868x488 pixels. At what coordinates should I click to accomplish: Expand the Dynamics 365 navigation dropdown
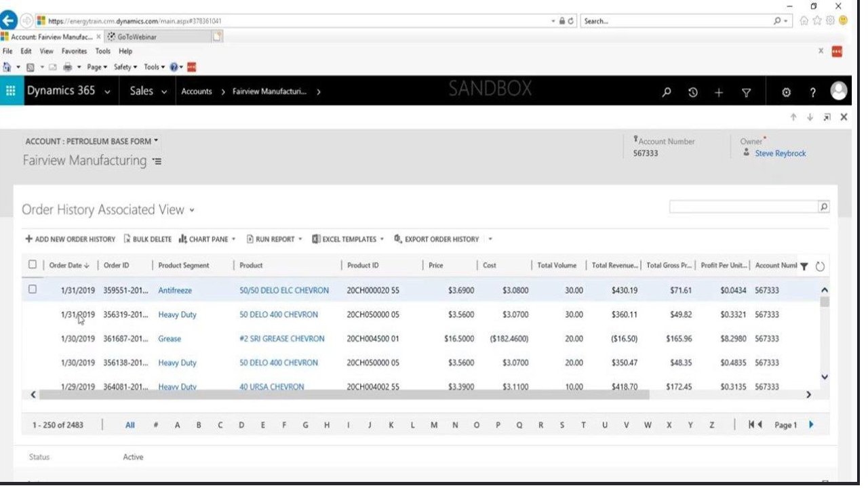pos(107,91)
